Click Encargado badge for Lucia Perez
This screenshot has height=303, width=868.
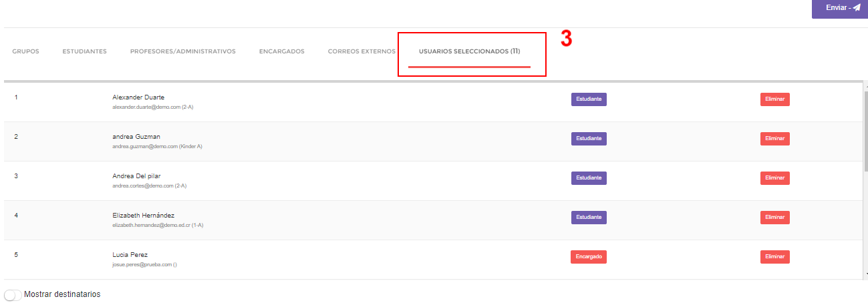(x=589, y=257)
